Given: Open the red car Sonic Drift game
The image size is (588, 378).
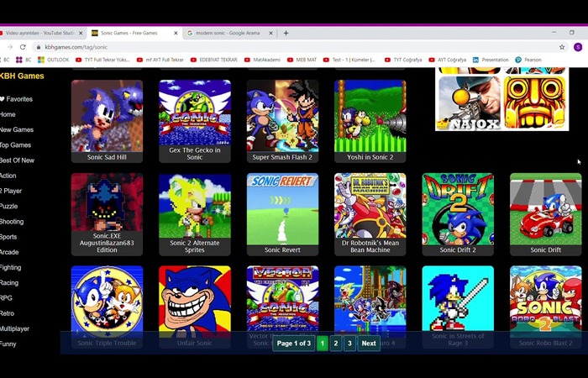Looking at the screenshot, I should (x=546, y=214).
